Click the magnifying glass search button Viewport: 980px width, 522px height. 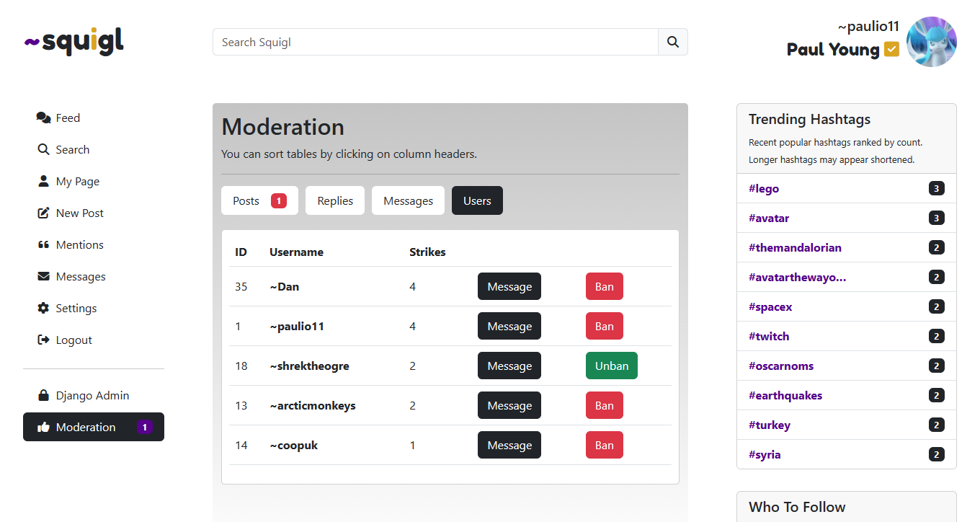pos(673,42)
